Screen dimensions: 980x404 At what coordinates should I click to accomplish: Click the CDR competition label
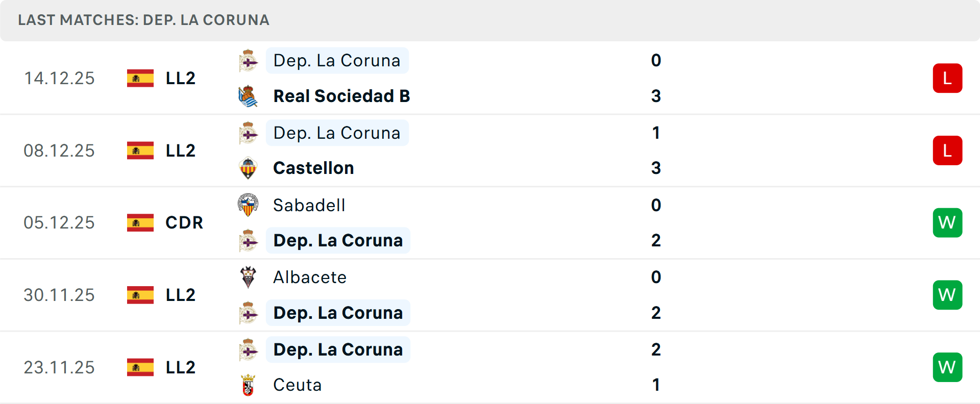tap(184, 223)
